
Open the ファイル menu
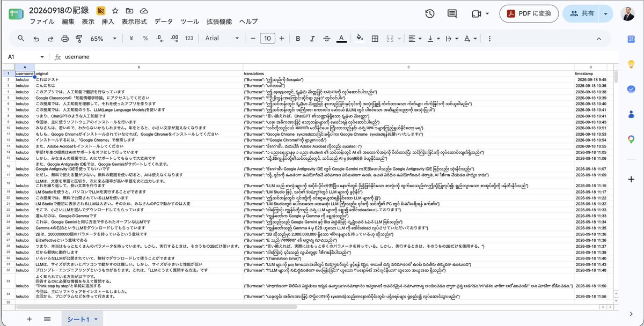pyautogui.click(x=42, y=22)
